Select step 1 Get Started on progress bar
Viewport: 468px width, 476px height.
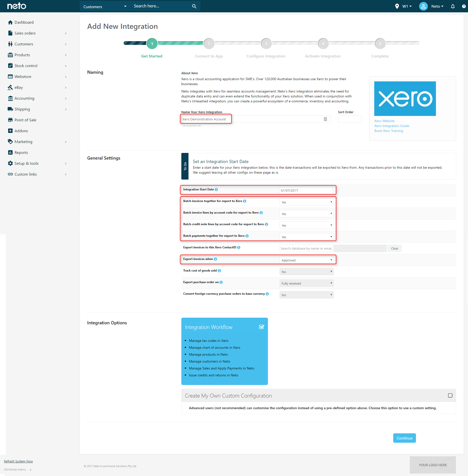(x=152, y=44)
